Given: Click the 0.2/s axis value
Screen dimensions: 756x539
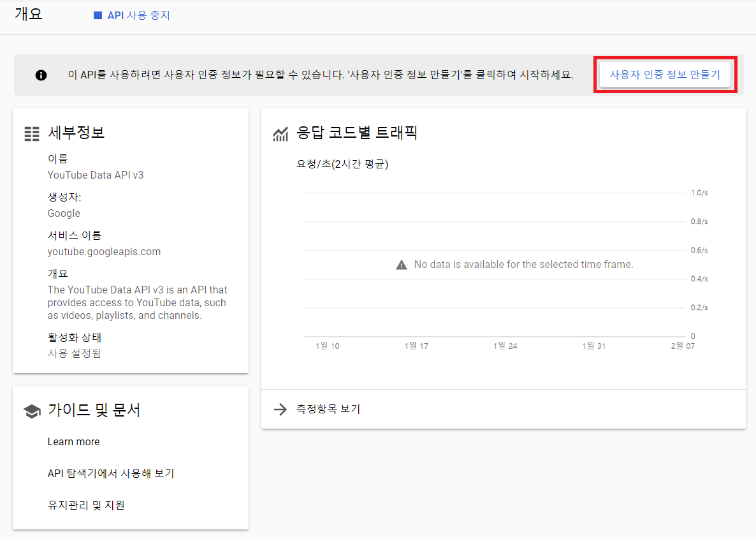Looking at the screenshot, I should click(x=699, y=308).
